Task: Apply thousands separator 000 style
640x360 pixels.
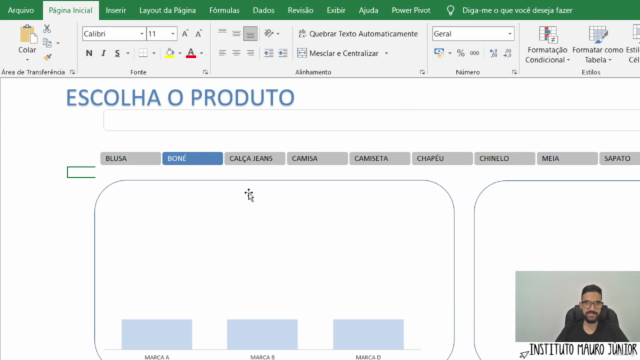Action: [x=475, y=53]
